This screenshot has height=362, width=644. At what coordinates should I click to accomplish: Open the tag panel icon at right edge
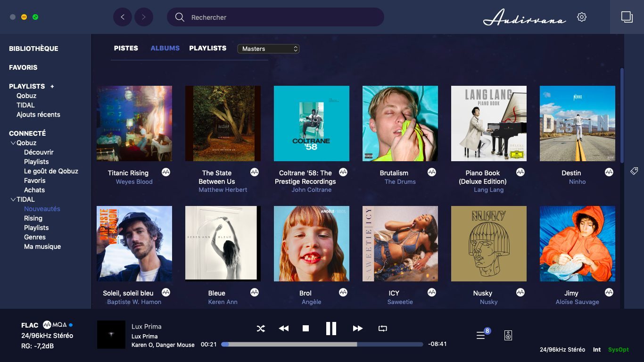click(x=634, y=171)
